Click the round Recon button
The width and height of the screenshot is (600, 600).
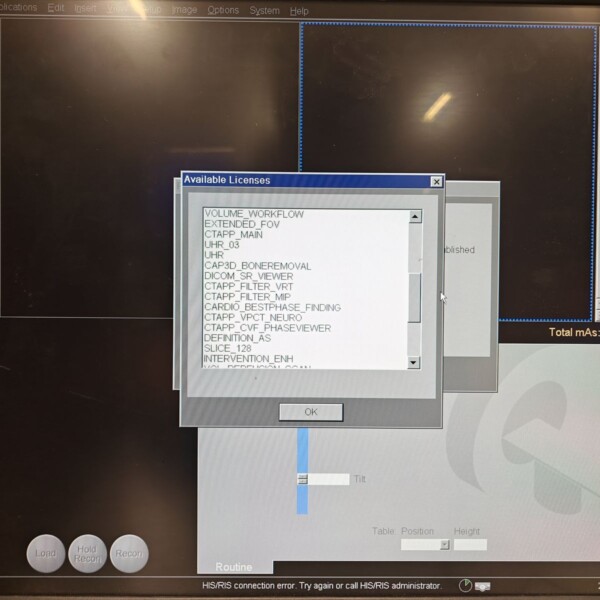click(x=128, y=554)
